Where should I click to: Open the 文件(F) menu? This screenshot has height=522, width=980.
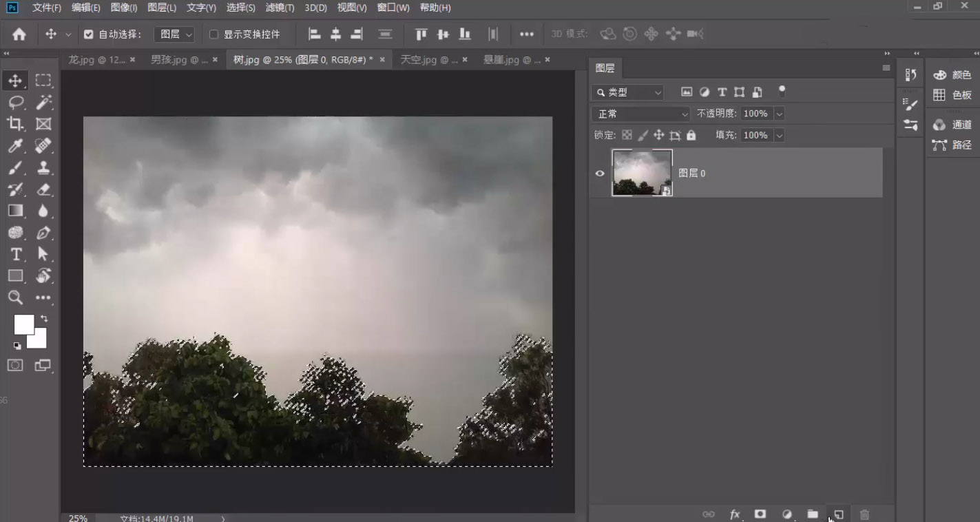(x=46, y=8)
